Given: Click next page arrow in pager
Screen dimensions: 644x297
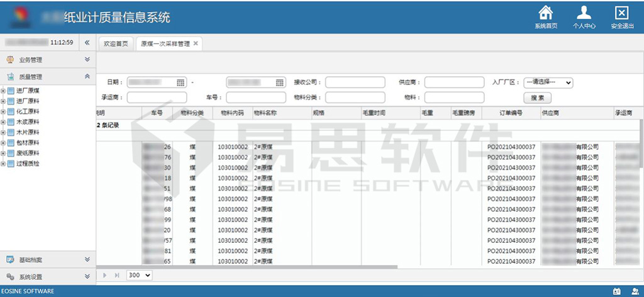Looking at the screenshot, I should point(105,275).
